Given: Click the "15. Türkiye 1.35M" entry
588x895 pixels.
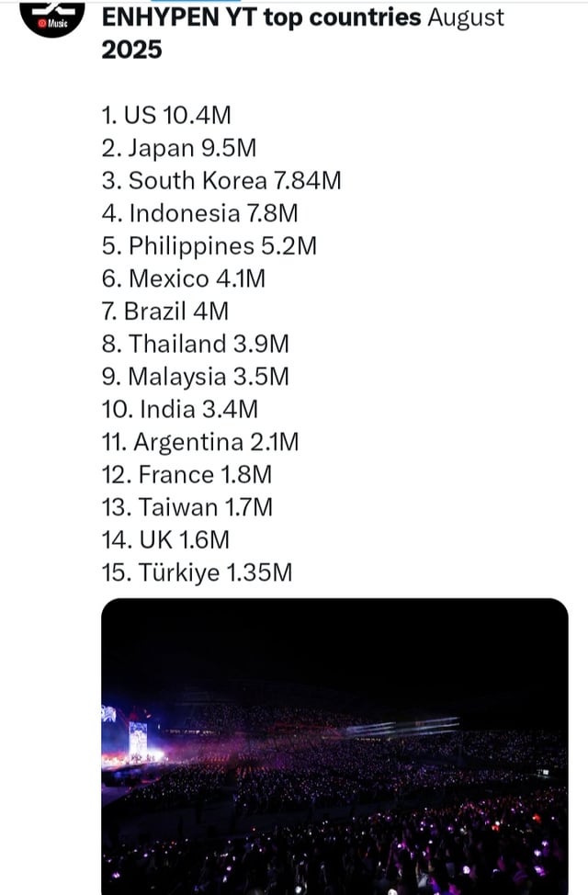Looking at the screenshot, I should pos(198,572).
